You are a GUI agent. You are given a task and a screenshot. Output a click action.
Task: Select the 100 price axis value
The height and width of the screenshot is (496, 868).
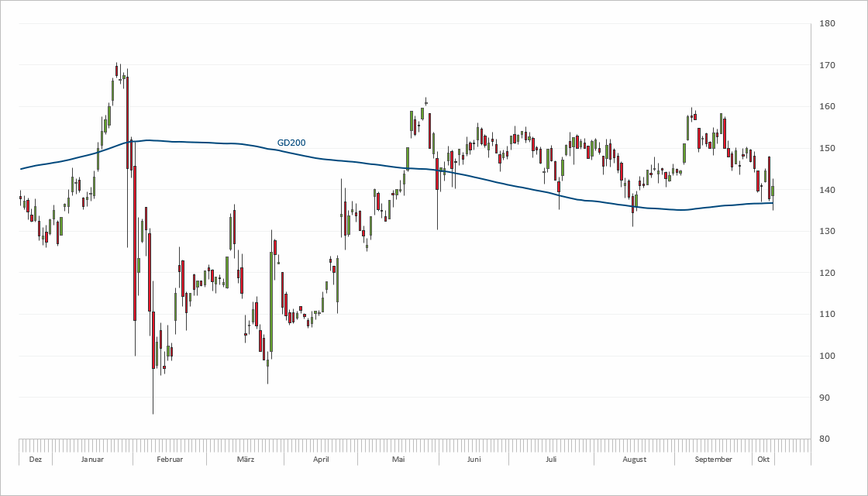(827, 356)
